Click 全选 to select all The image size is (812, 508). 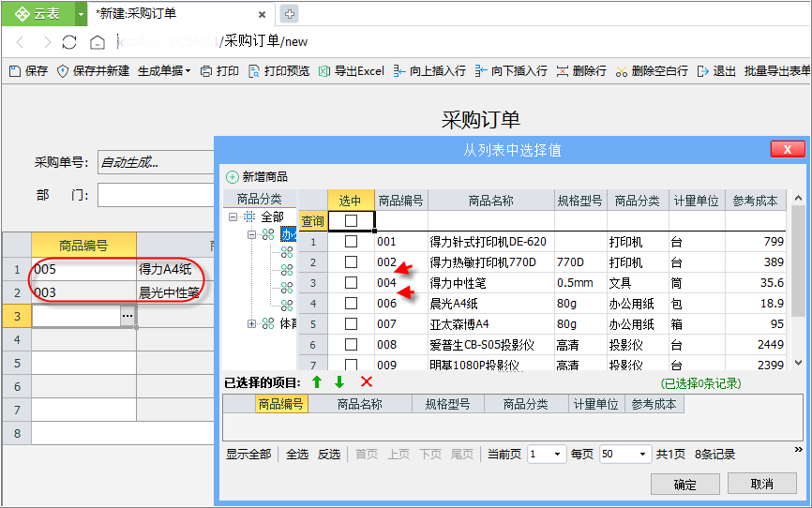[x=297, y=455]
